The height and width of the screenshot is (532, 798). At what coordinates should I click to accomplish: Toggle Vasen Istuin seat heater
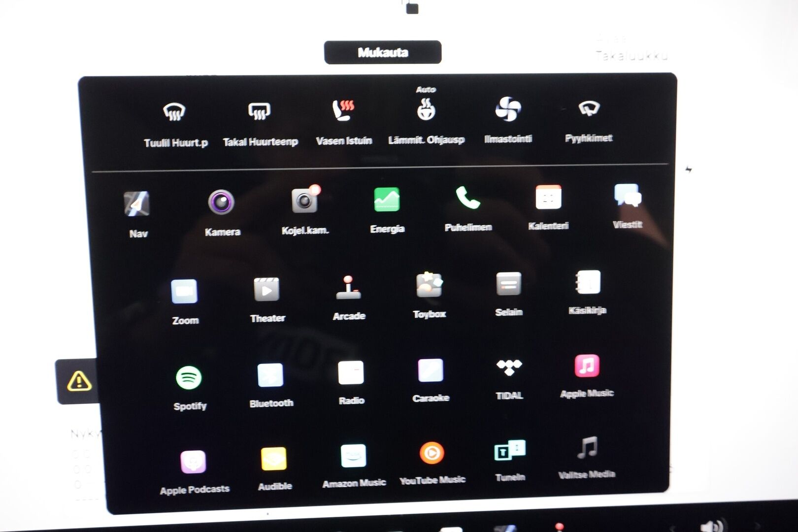coord(343,111)
